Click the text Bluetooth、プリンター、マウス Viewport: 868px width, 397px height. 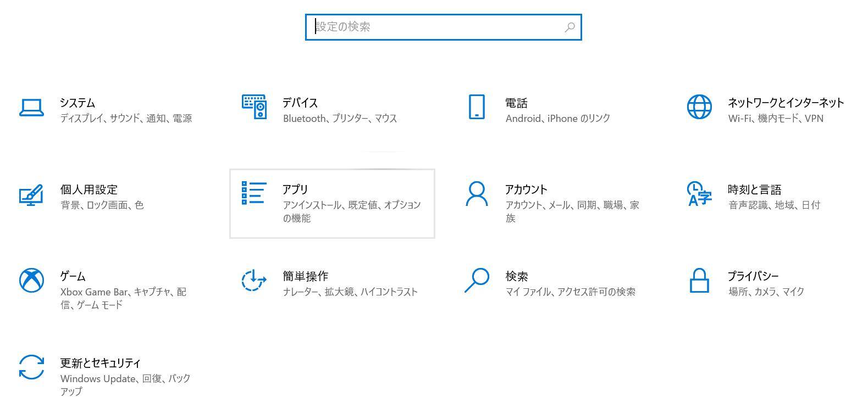[340, 118]
